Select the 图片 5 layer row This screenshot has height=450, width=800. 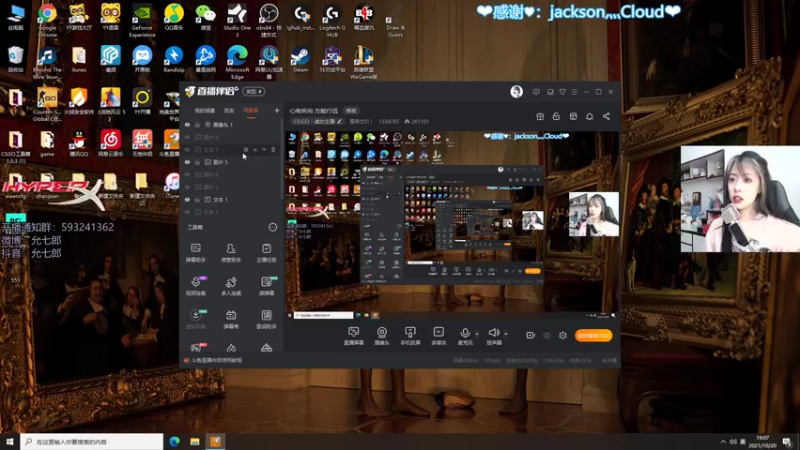click(231, 162)
